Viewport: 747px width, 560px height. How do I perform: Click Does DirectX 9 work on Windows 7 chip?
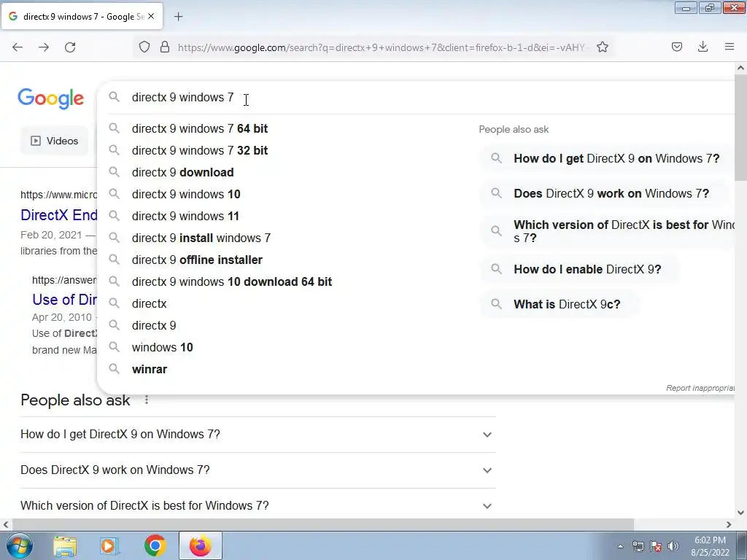(x=602, y=194)
